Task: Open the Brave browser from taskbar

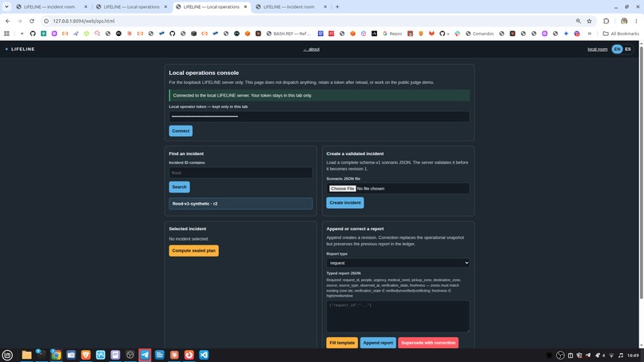Action: pos(85,355)
